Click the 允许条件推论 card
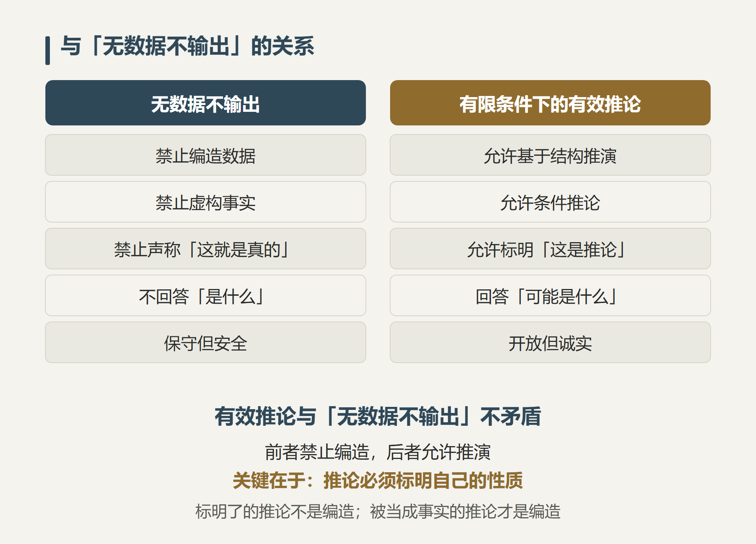Viewport: 756px width, 544px height. coord(550,202)
